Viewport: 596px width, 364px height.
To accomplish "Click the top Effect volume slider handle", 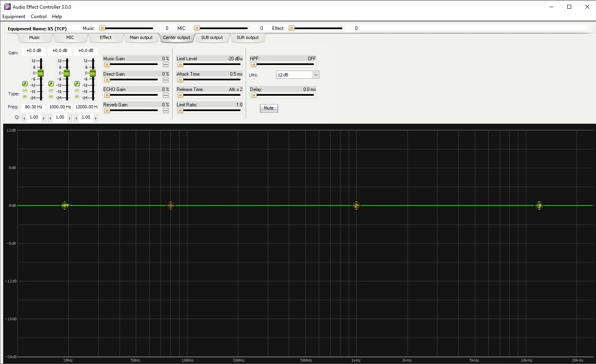I will pos(292,28).
